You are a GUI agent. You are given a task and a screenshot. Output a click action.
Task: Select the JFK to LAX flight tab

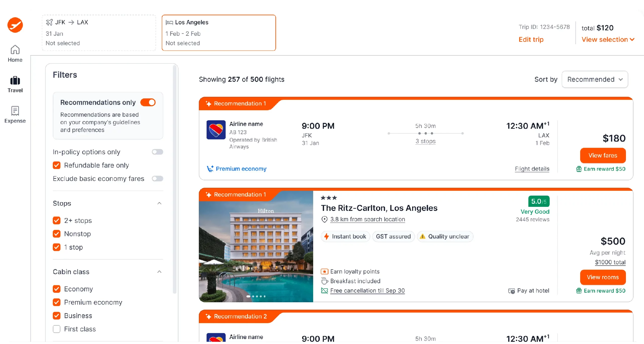tap(99, 33)
